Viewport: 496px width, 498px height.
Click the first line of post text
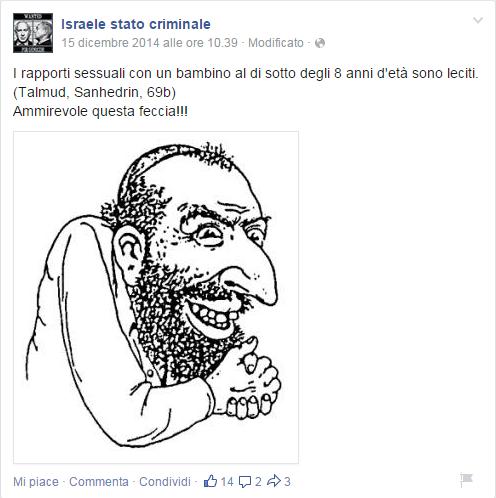(246, 74)
